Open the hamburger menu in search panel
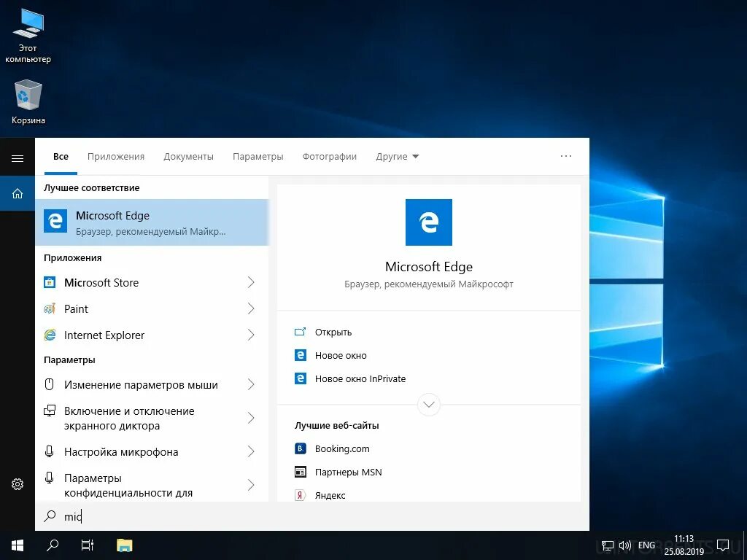This screenshot has height=560, width=747. point(18,158)
